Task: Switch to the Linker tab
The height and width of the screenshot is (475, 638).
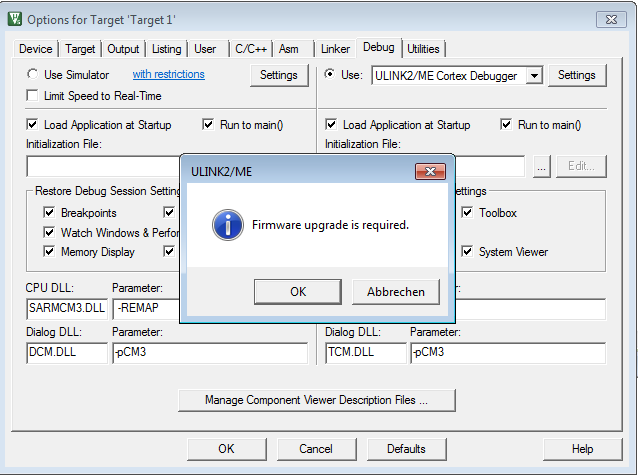Action: click(335, 49)
